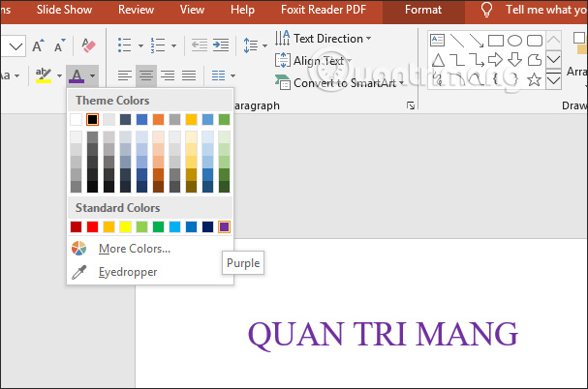Select orange theme color swatch
Screen dimensions: 588x389
point(158,120)
